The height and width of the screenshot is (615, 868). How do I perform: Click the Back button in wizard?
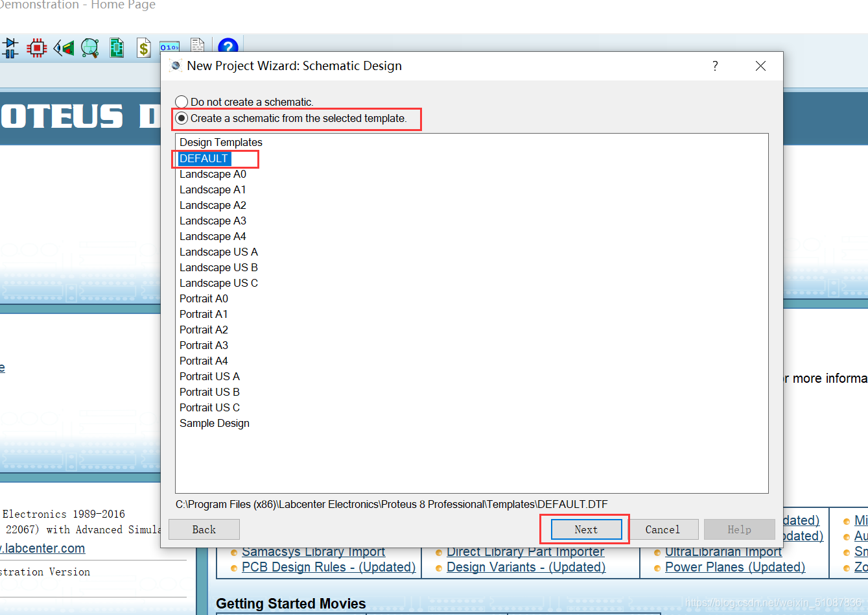coord(204,529)
